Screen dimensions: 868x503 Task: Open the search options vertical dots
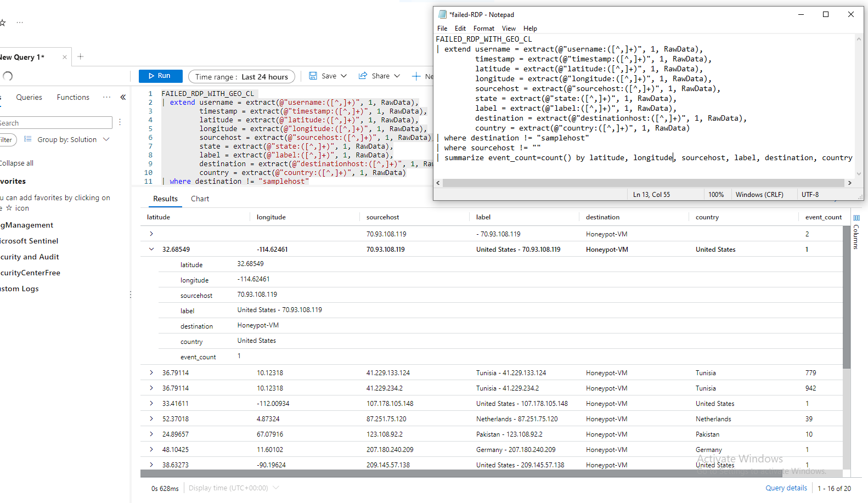[120, 122]
